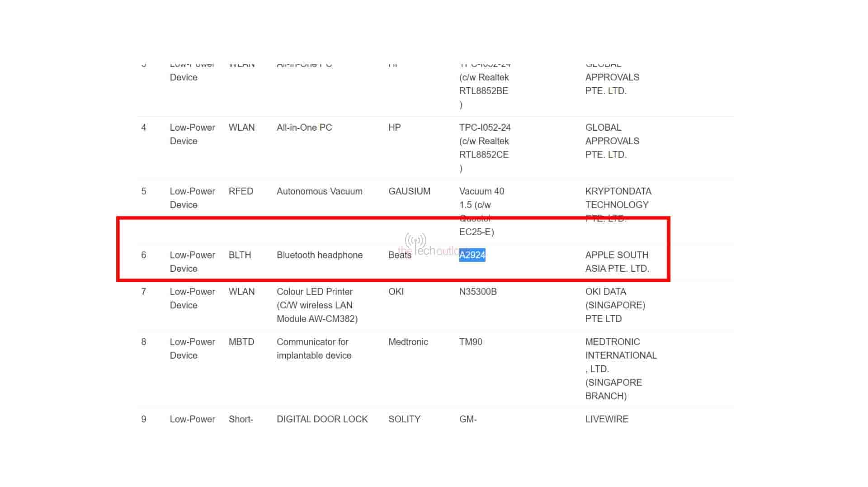Click the HP All-in-One PC entry
Viewport: 868px width, 487px height.
[305, 128]
